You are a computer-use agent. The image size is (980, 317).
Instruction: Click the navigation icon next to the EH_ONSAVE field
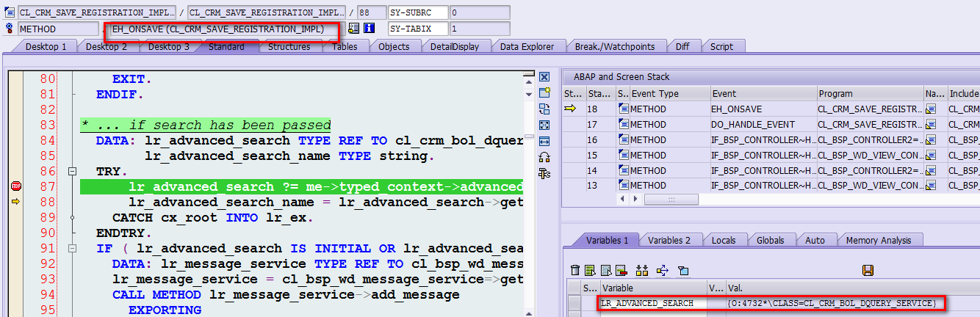pos(354,29)
